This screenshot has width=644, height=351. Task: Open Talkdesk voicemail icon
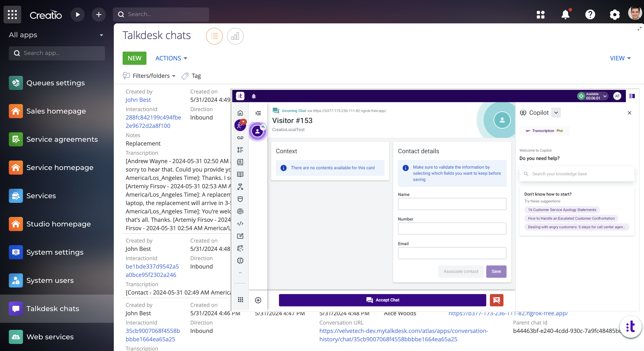(x=240, y=138)
